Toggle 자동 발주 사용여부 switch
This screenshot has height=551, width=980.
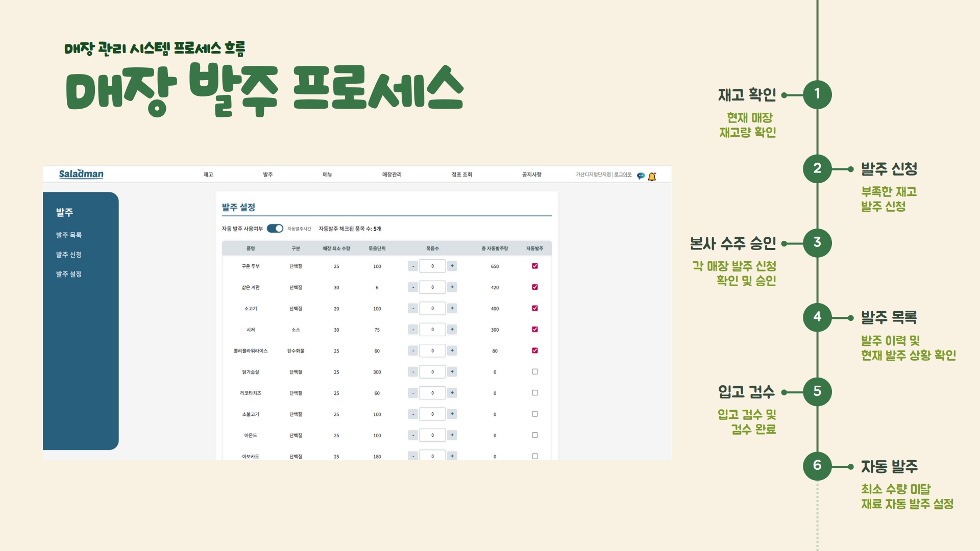[275, 229]
